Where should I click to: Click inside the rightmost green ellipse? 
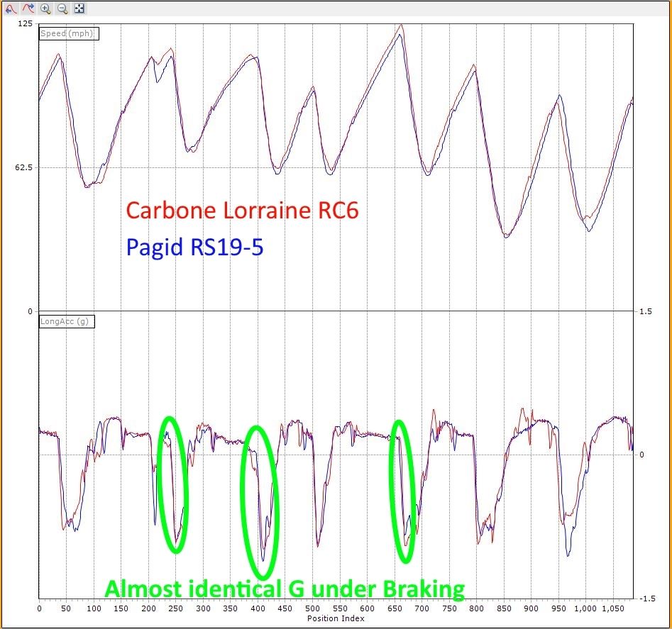[402, 491]
